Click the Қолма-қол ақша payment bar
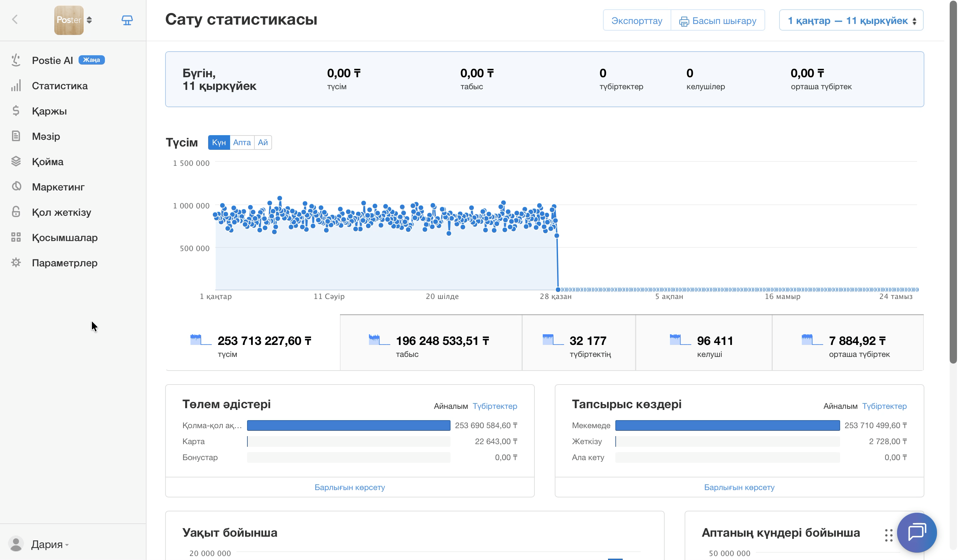959x560 pixels. click(x=349, y=425)
